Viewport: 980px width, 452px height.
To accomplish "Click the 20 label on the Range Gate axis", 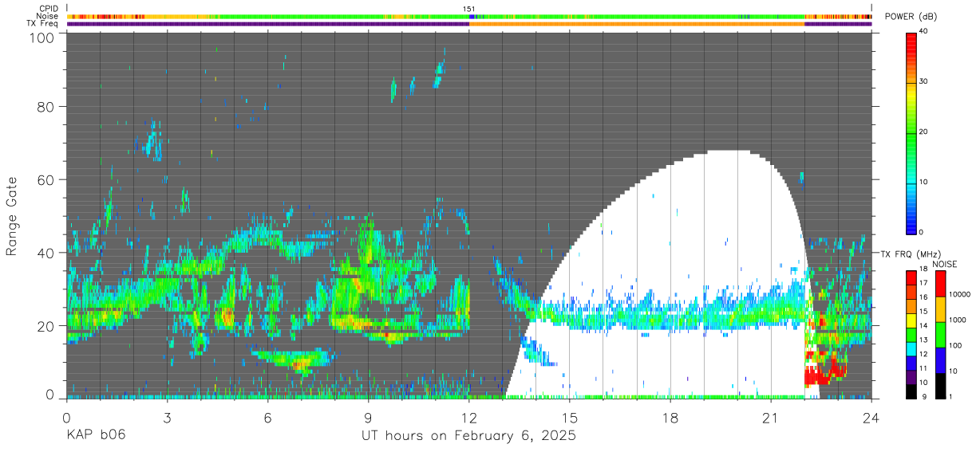I will pos(45,325).
